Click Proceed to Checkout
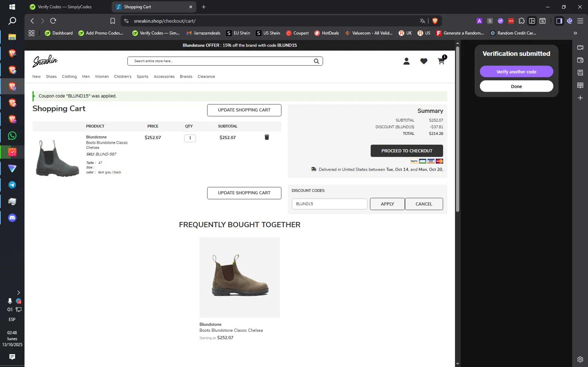The width and height of the screenshot is (588, 367). (407, 151)
